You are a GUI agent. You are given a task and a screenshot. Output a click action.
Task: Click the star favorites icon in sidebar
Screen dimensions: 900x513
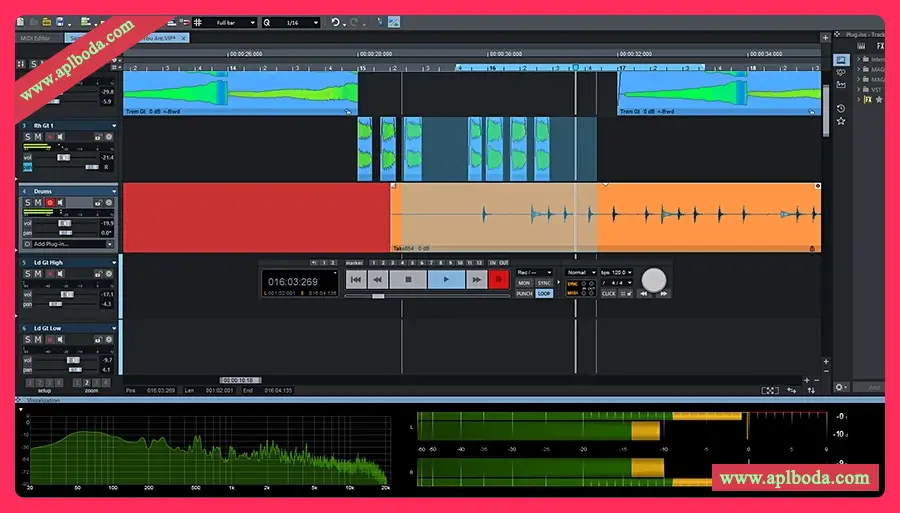pos(841,121)
